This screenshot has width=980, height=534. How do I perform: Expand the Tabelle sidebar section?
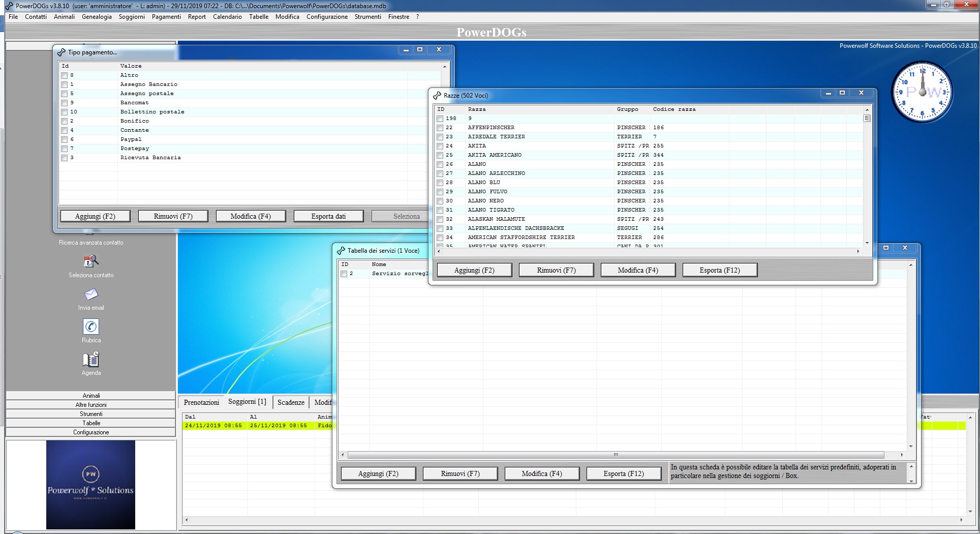click(91, 423)
